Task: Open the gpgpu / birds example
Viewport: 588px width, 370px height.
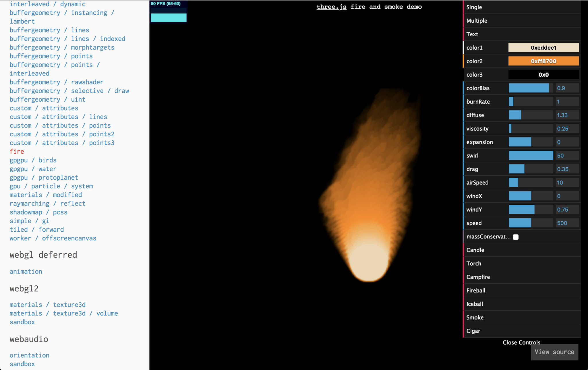Action: tap(33, 160)
